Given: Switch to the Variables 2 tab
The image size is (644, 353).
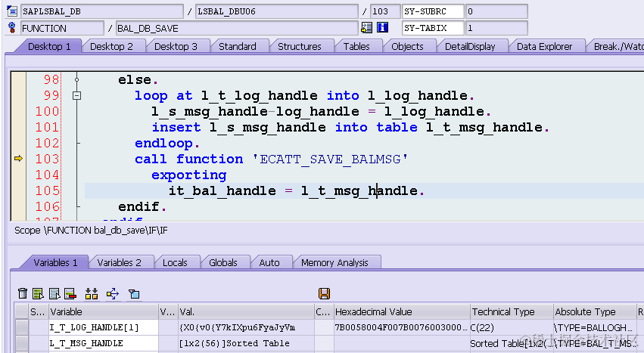Looking at the screenshot, I should pyautogui.click(x=119, y=263).
